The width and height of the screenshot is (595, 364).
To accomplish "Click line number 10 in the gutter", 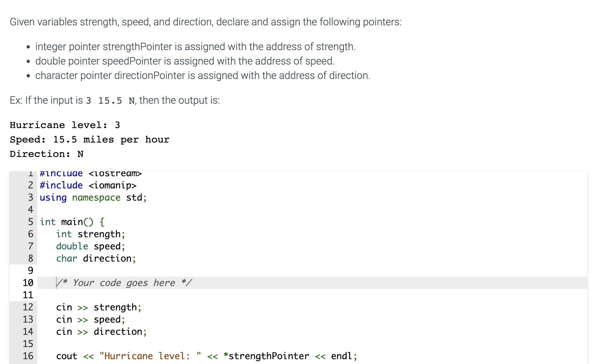I will [28, 283].
